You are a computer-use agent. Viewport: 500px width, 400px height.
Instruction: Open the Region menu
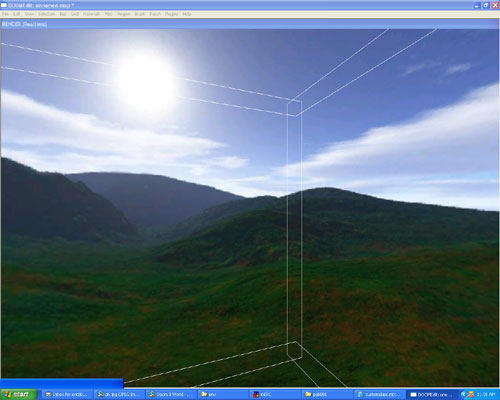click(123, 14)
